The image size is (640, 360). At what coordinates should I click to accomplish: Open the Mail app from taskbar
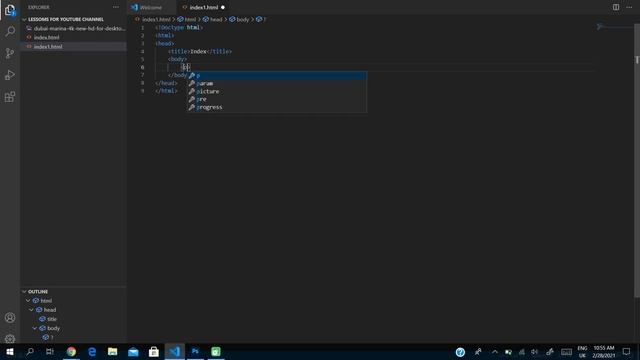(x=133, y=351)
